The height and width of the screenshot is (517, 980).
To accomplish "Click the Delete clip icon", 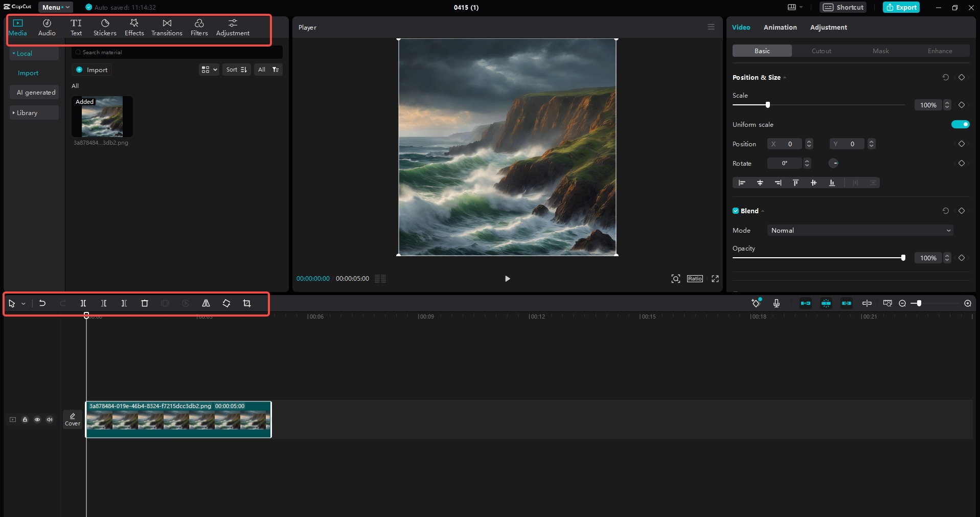I will 145,303.
